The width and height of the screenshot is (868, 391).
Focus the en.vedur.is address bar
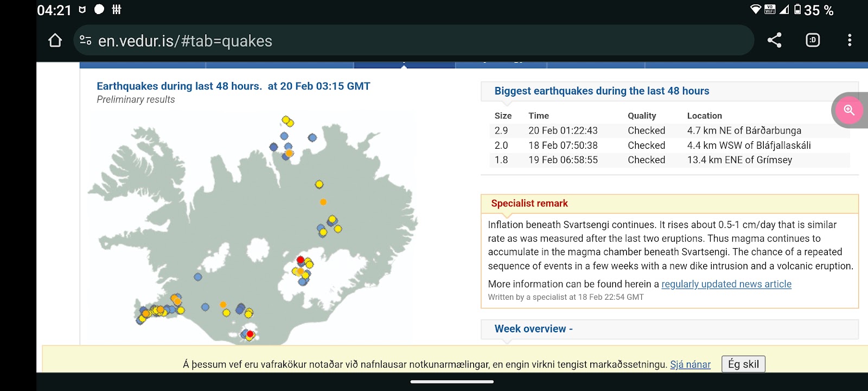click(x=413, y=41)
